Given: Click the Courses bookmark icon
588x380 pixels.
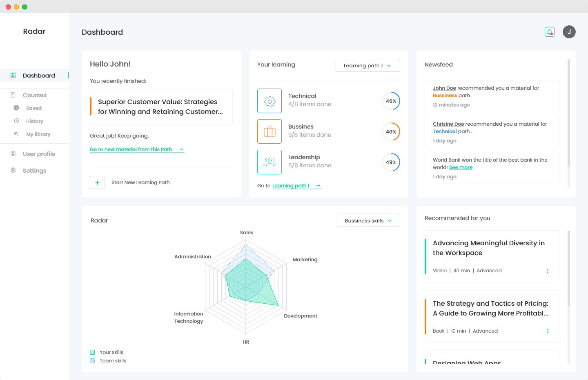Looking at the screenshot, I should tap(14, 95).
